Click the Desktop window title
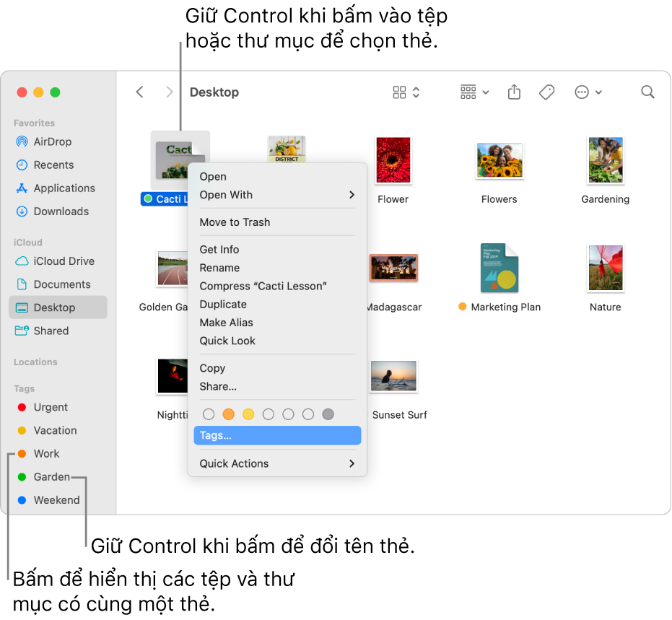Image resolution: width=672 pixels, height=620 pixels. (214, 92)
